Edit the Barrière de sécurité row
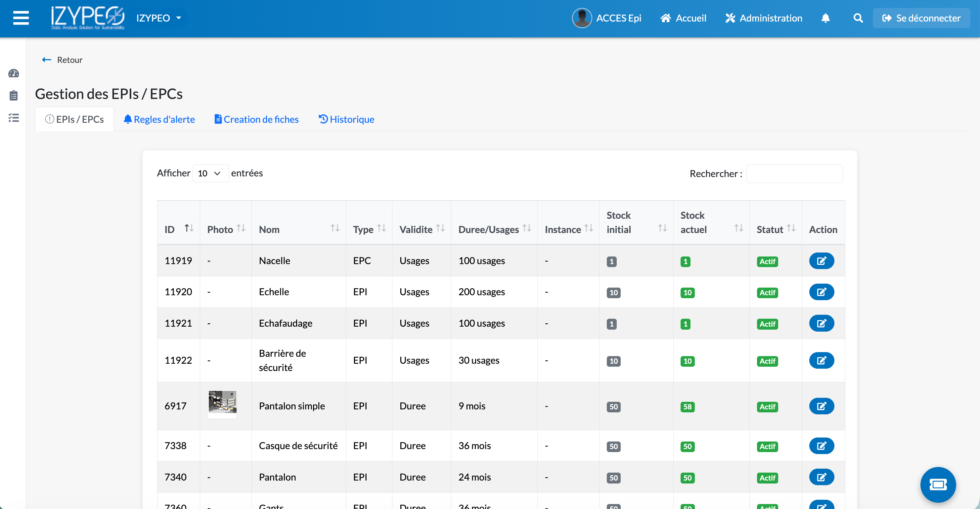Image resolution: width=980 pixels, height=509 pixels. pyautogui.click(x=822, y=361)
